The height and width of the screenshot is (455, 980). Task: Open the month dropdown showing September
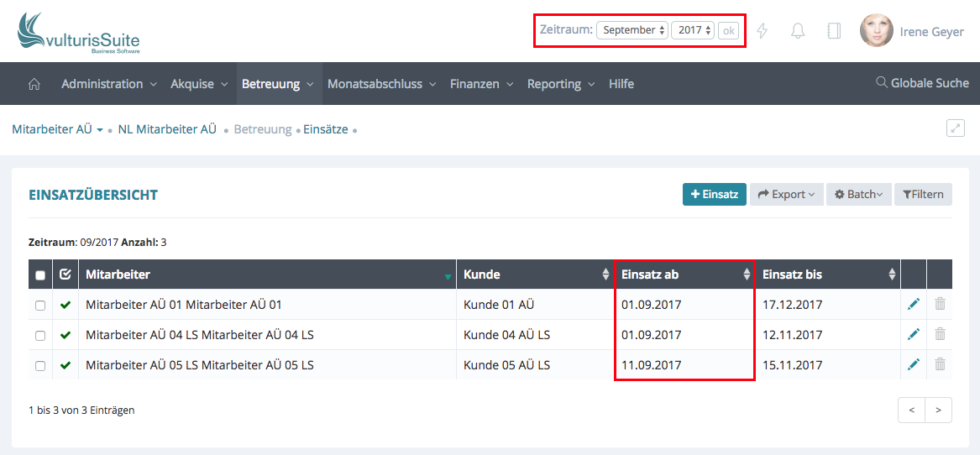coord(632,30)
